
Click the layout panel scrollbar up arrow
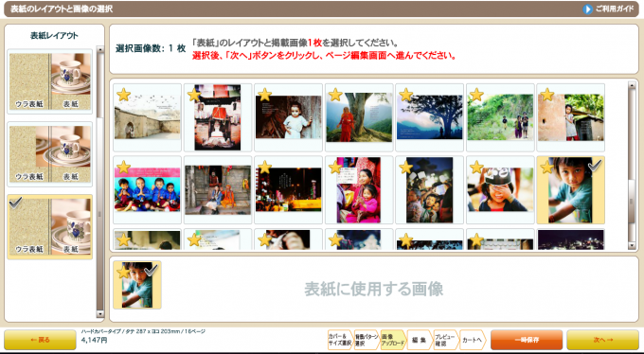(99, 49)
